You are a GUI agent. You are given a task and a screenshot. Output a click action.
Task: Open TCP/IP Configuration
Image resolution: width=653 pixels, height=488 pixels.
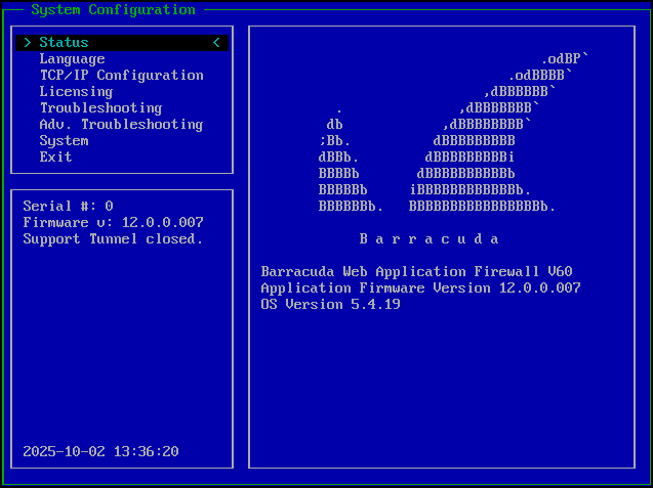tap(121, 75)
